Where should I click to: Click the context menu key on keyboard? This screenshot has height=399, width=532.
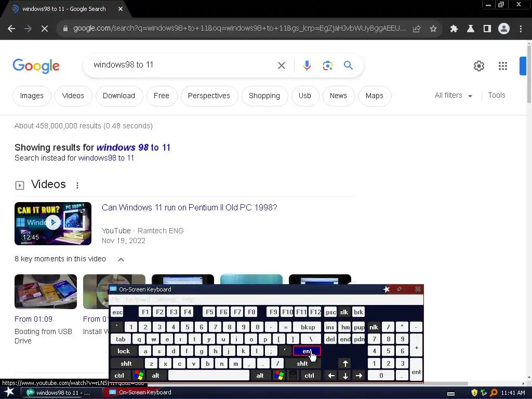point(293,376)
